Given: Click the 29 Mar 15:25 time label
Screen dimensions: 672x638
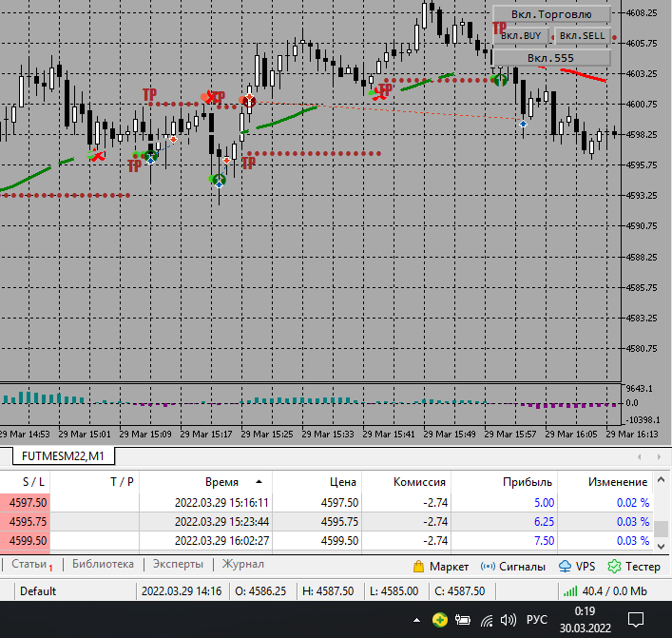Looking at the screenshot, I should click(267, 434).
